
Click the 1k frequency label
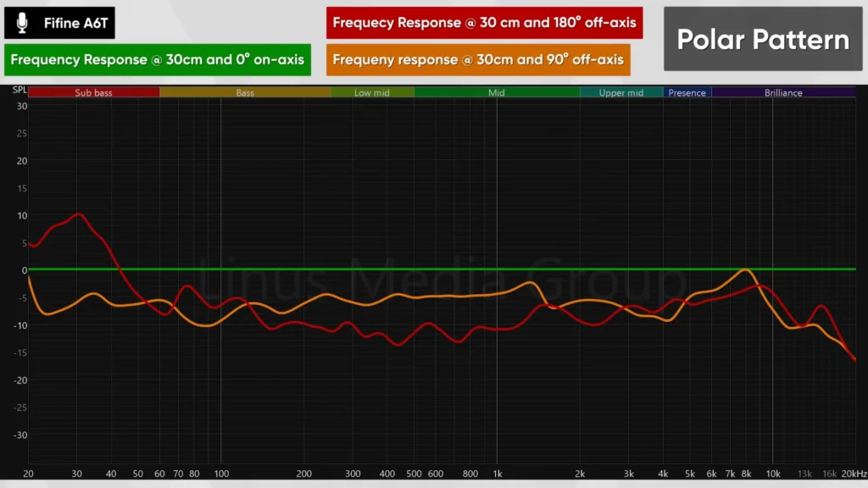pos(497,474)
